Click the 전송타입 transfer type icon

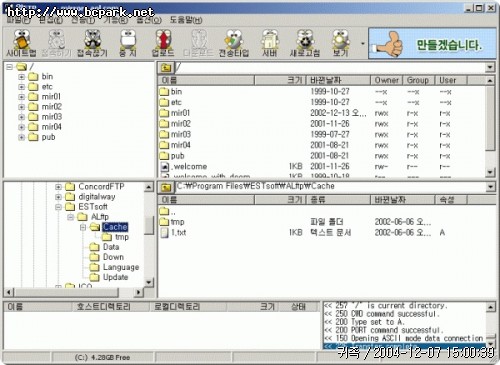point(234,43)
